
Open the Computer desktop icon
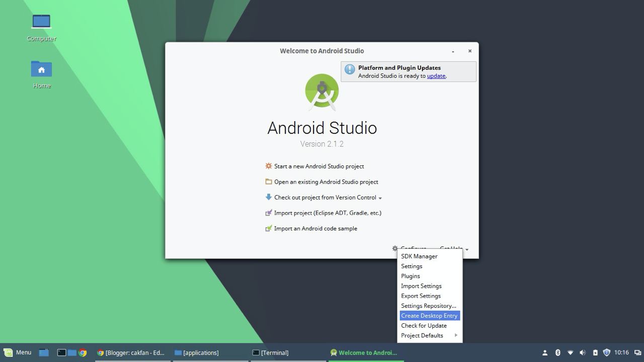pyautogui.click(x=41, y=28)
